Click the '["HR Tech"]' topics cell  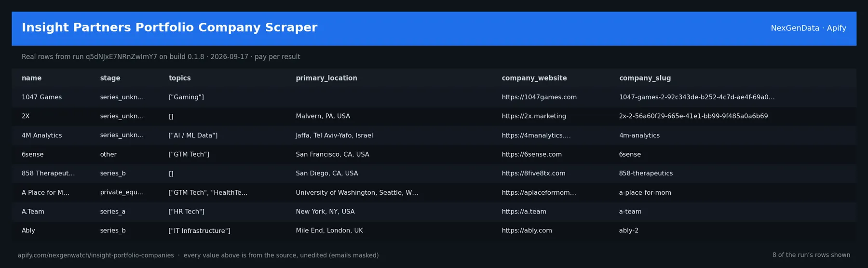(x=187, y=212)
